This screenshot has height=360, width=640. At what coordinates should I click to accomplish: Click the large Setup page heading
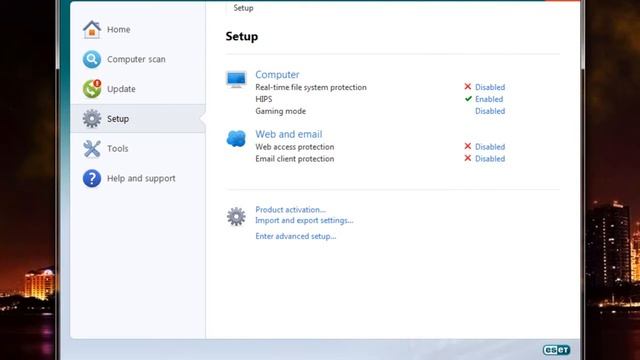(242, 36)
